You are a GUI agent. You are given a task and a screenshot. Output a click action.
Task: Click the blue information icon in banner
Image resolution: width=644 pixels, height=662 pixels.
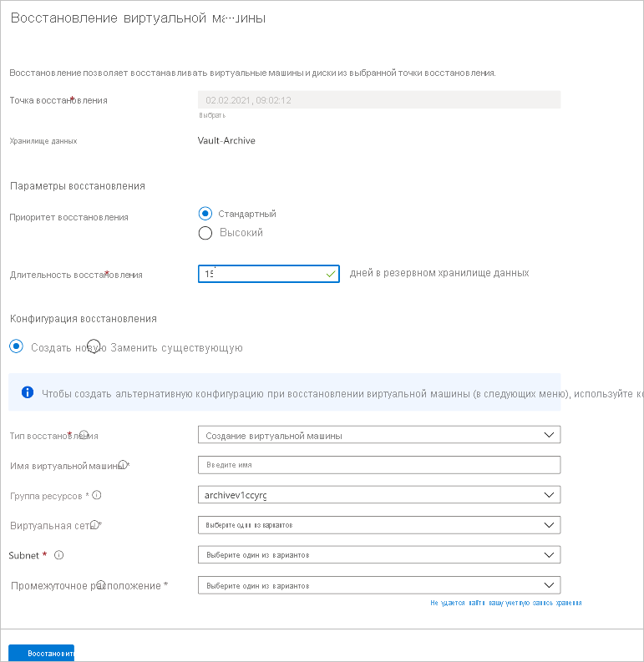coord(28,392)
